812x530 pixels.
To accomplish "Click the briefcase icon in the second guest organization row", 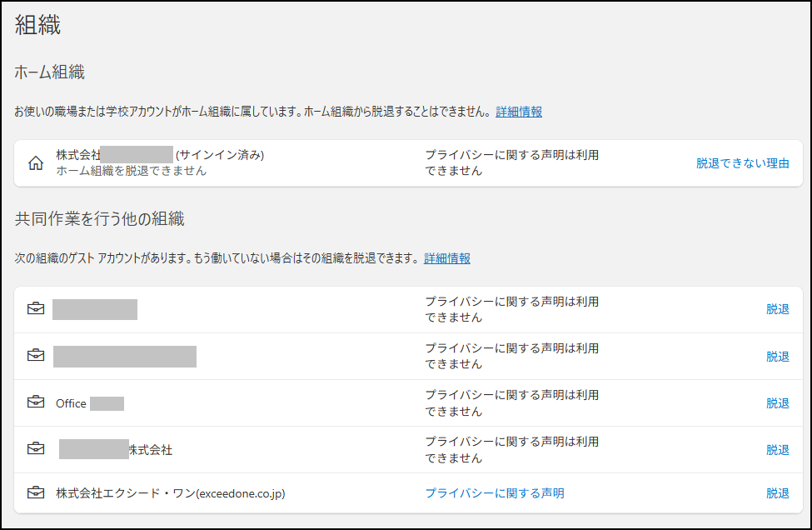I will (x=36, y=356).
